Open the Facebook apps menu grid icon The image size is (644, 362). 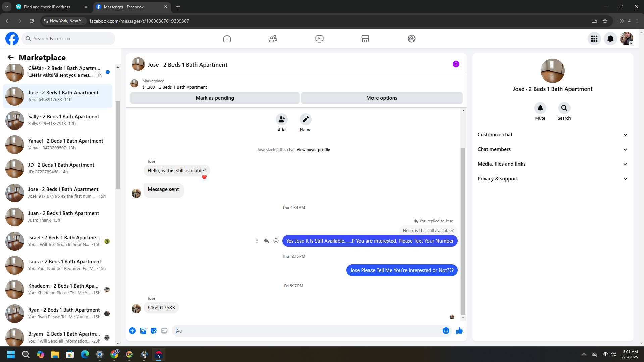point(594,39)
